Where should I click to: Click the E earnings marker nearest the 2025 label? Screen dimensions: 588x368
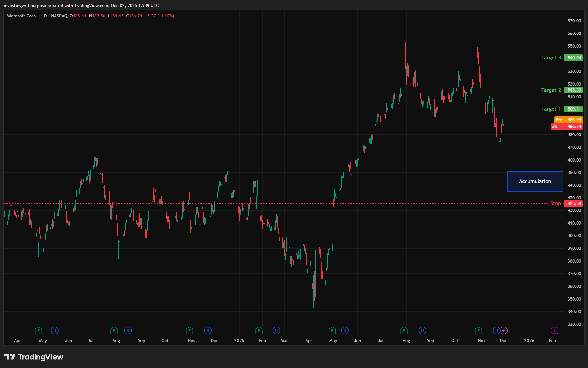coord(259,331)
